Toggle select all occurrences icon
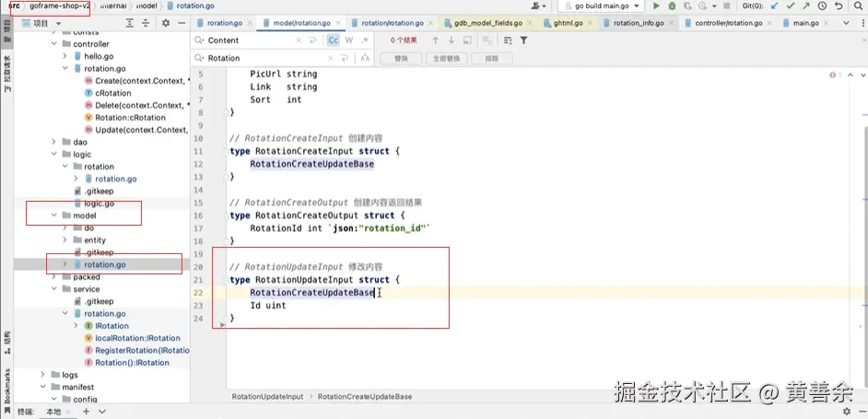Image resolution: width=868 pixels, height=419 pixels. [487, 41]
